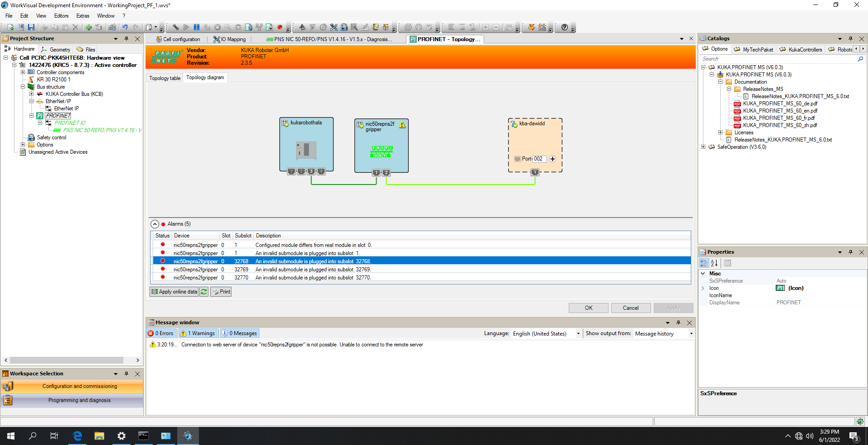
Task: Toggle the 0 Errors filter
Action: coord(161,333)
